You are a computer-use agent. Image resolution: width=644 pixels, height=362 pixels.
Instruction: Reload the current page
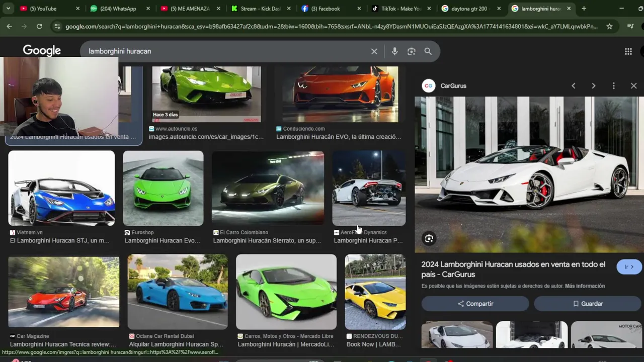coord(39,26)
